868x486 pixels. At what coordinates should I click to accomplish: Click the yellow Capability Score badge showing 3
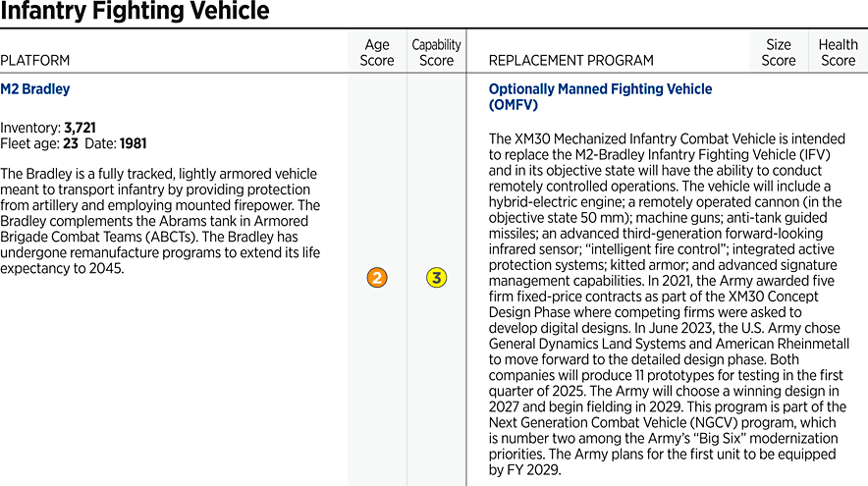pyautogui.click(x=436, y=278)
